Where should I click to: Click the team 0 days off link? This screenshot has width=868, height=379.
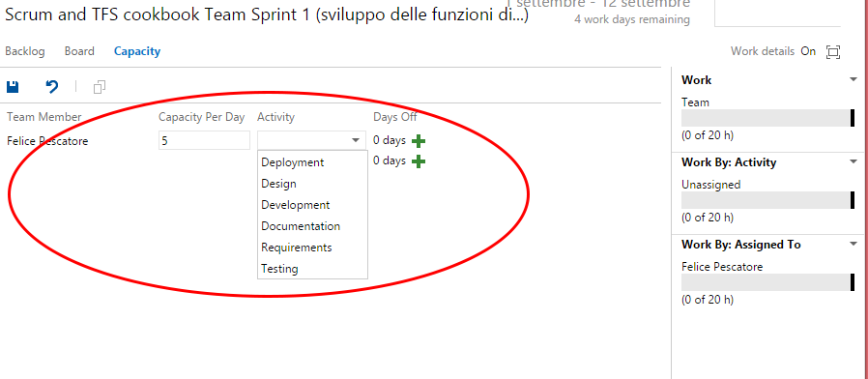click(390, 160)
